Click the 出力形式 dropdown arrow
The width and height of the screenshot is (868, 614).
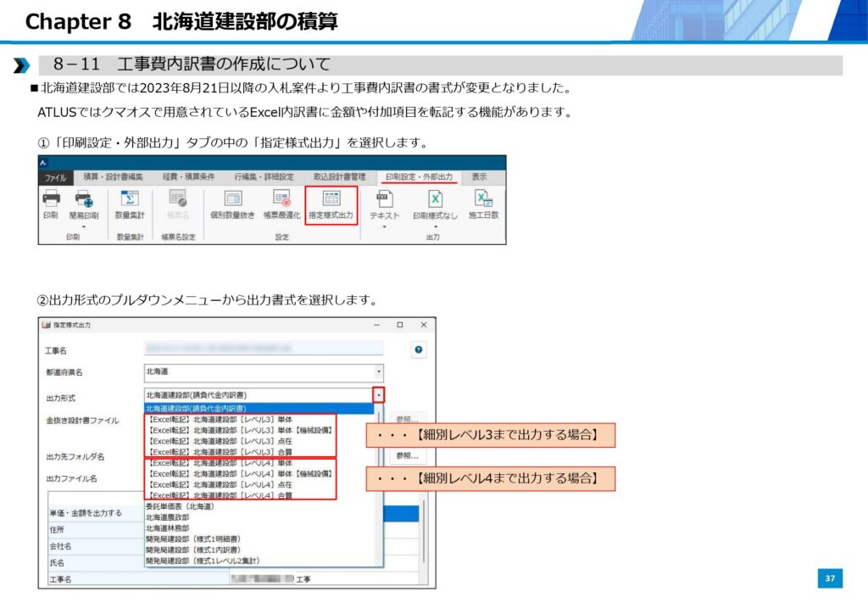click(378, 394)
